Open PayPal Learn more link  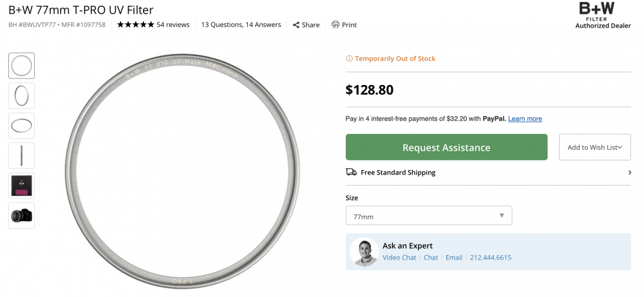[x=525, y=119]
